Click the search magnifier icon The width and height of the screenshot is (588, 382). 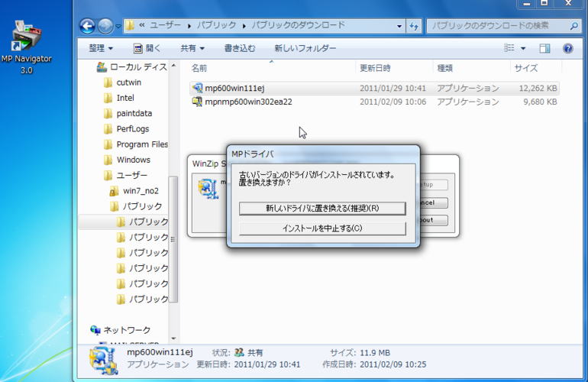573,26
